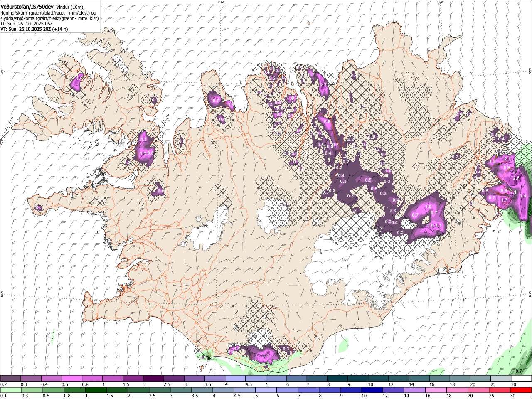Pick lower legend swatch starting at 0.3
This screenshot has width=532, height=399.
[x=32, y=390]
